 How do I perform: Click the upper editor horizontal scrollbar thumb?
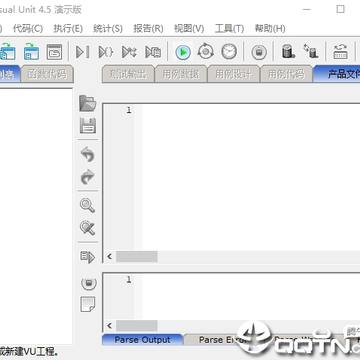(x=137, y=257)
